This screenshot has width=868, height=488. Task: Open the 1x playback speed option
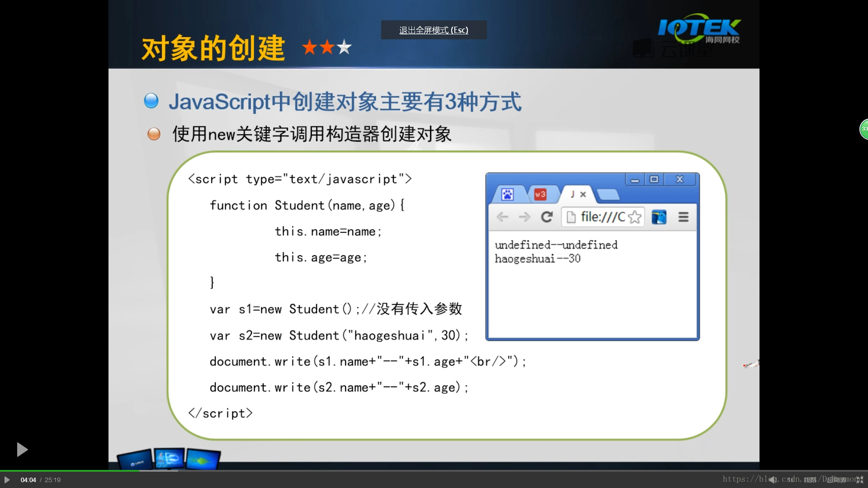[x=790, y=480]
